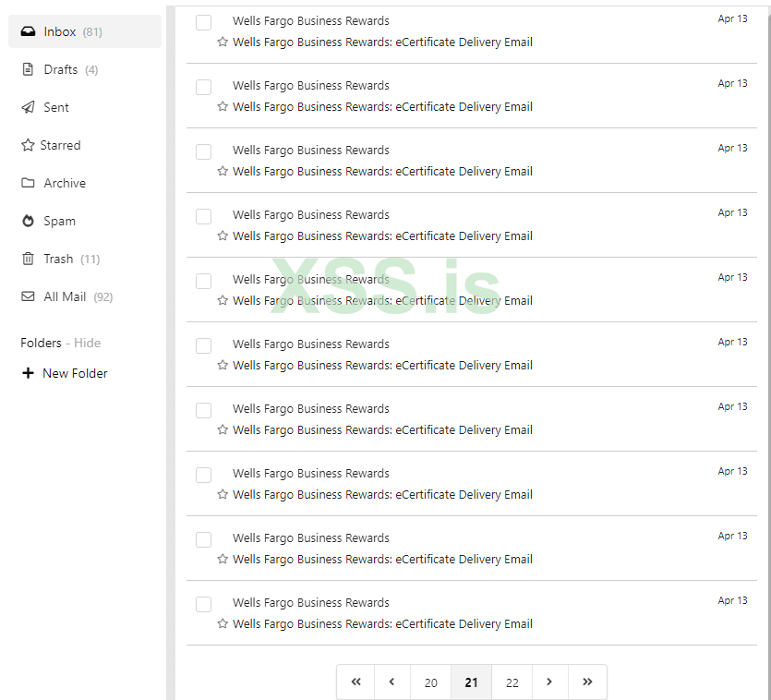Screen dimensions: 771x700
Task: Hide the Folders section
Action: [87, 343]
